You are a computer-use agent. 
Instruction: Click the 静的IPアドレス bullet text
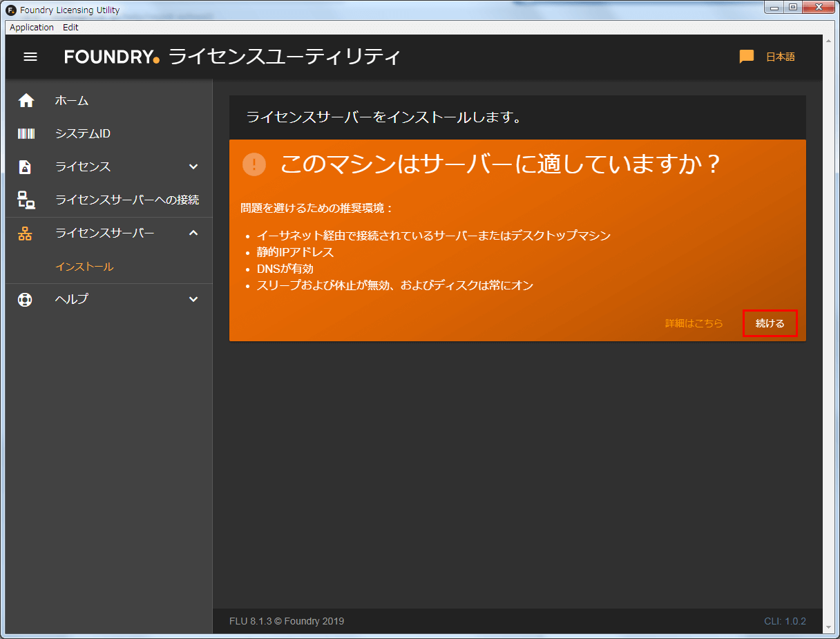[296, 252]
